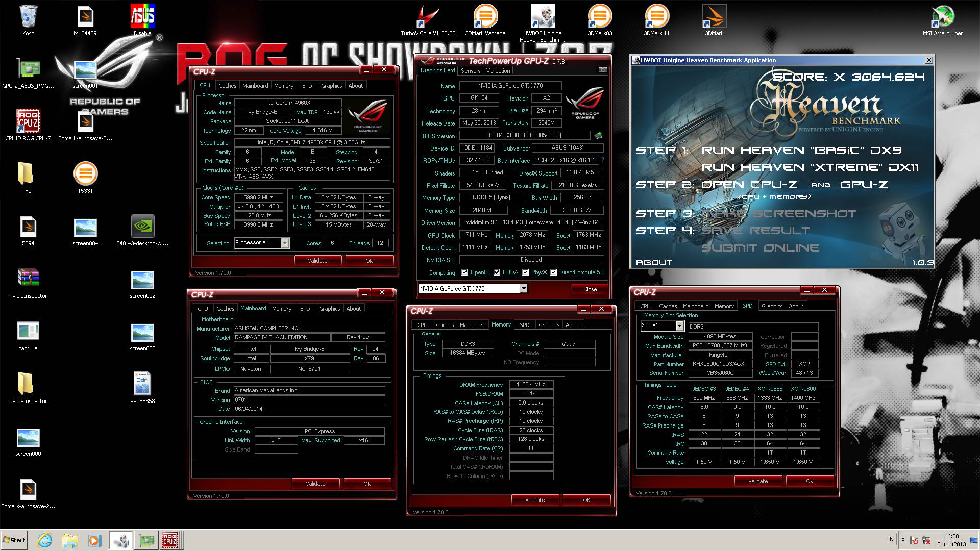The height and width of the screenshot is (551, 980).
Task: Toggle the OpenCL checkbox in GPU-Z
Action: click(x=464, y=272)
